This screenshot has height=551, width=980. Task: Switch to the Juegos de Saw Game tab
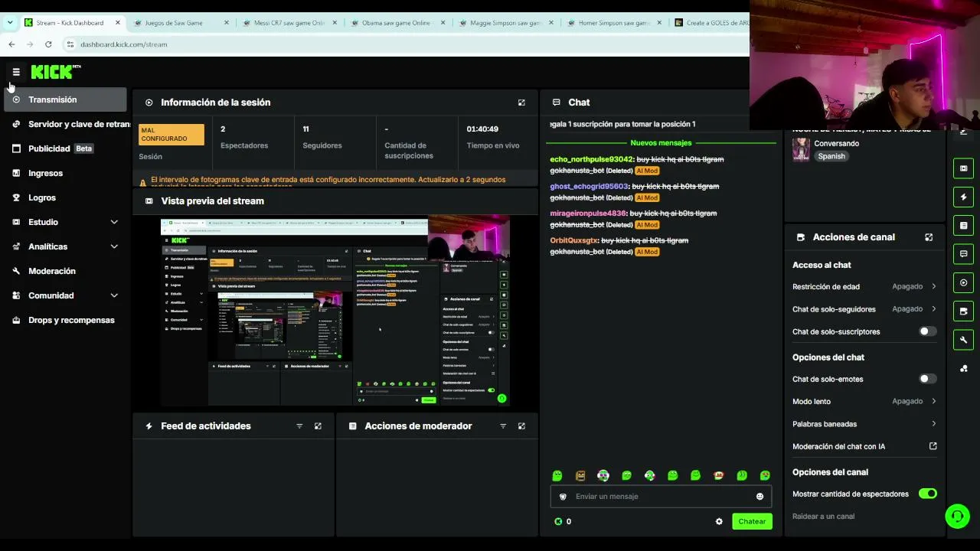click(181, 23)
